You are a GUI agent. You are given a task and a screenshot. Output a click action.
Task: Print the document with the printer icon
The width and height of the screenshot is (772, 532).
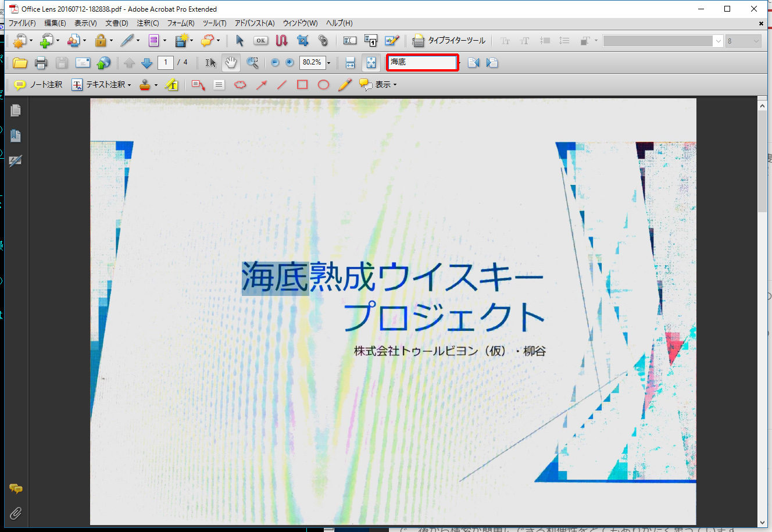coord(41,63)
